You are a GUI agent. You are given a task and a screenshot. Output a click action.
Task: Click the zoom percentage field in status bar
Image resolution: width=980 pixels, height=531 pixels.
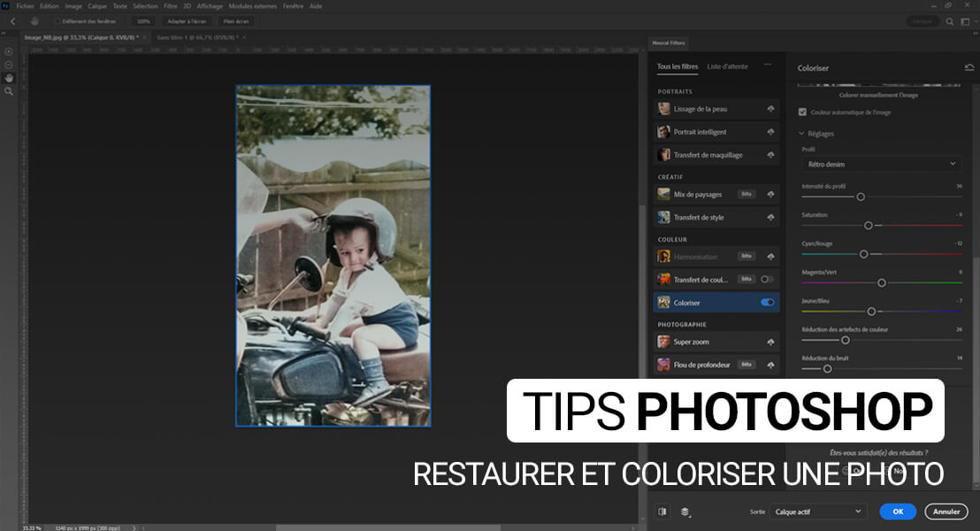31,527
